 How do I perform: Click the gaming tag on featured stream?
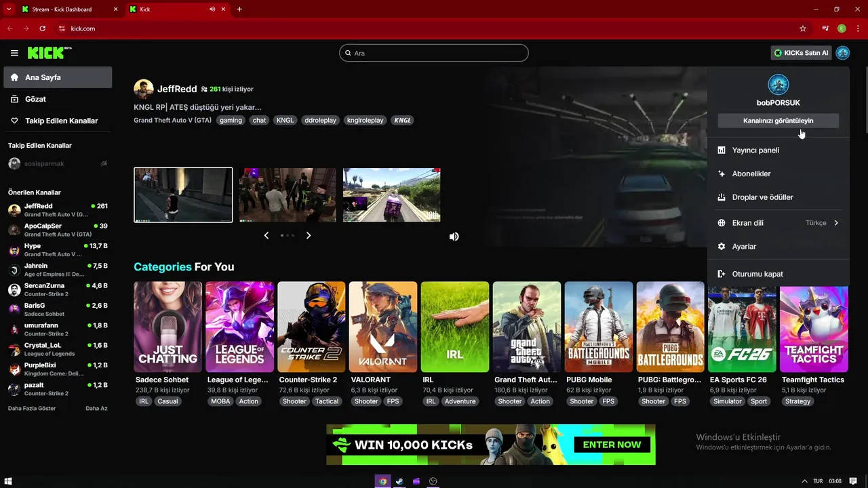(x=231, y=120)
